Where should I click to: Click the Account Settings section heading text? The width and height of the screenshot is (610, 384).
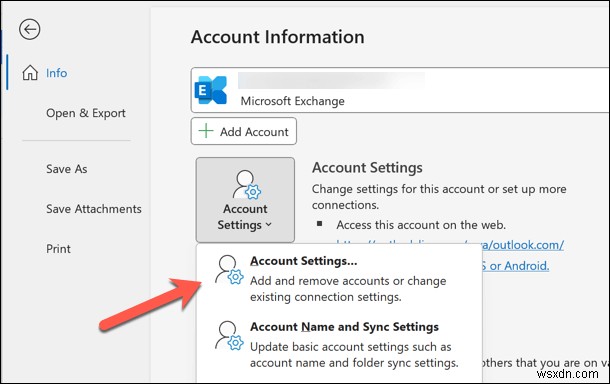point(367,168)
